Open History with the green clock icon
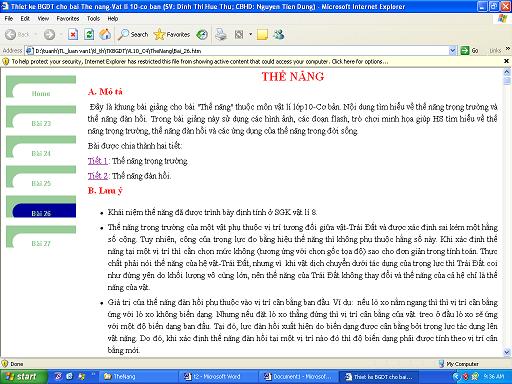 tap(202, 34)
